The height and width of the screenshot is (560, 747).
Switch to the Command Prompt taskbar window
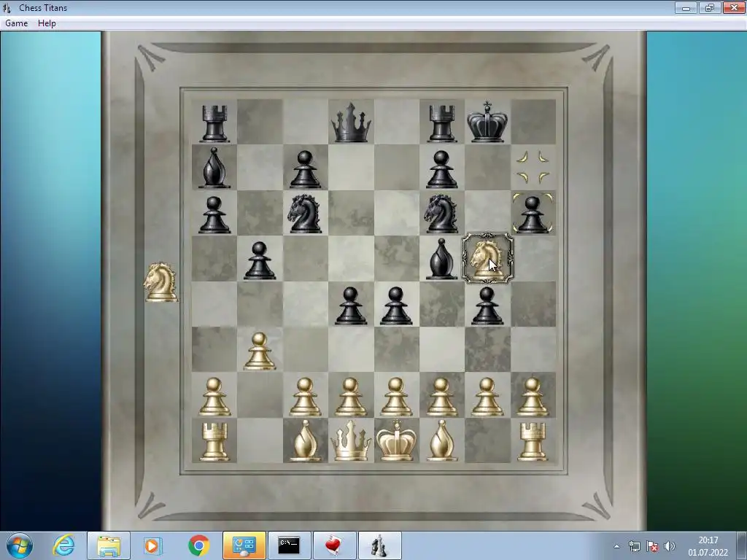[289, 545]
